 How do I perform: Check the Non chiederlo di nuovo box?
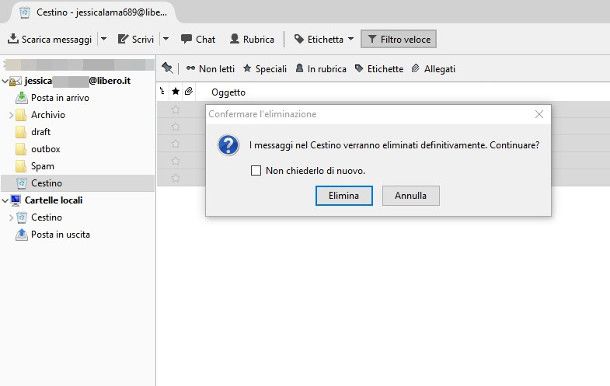256,170
